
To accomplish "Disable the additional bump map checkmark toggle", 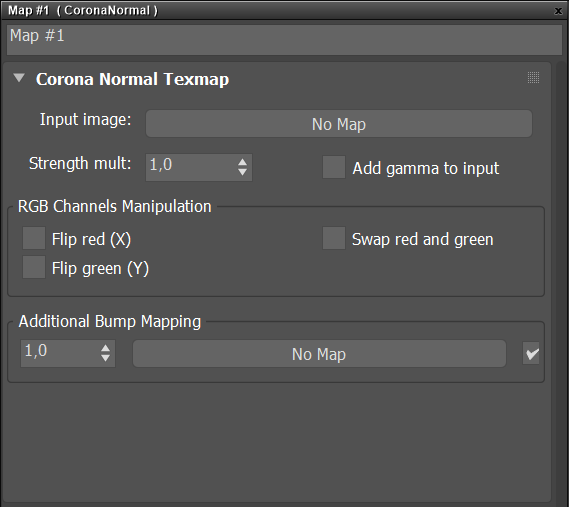I will click(x=531, y=353).
